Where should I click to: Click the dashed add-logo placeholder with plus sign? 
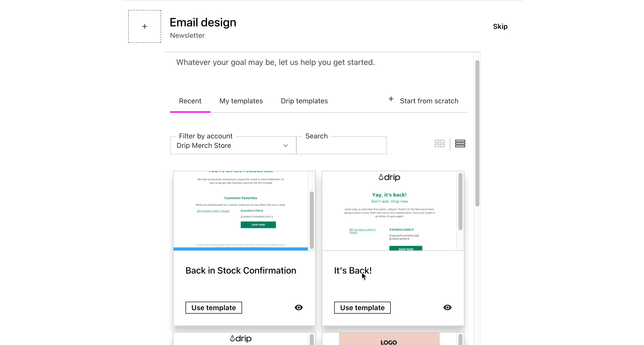[144, 26]
